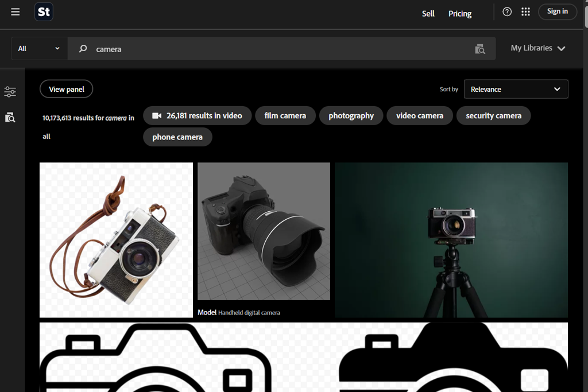Expand the All category dropdown
Viewport: 588px width, 392px height.
tap(40, 49)
